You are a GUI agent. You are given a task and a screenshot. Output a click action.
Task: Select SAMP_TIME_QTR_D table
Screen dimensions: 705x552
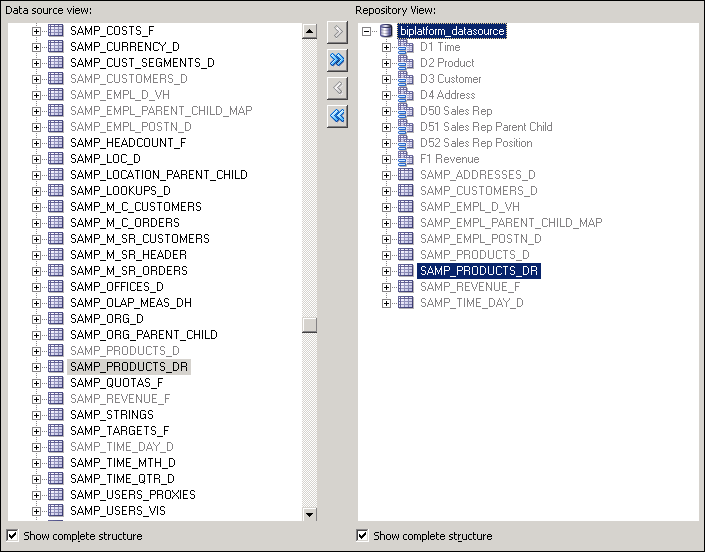click(x=122, y=479)
